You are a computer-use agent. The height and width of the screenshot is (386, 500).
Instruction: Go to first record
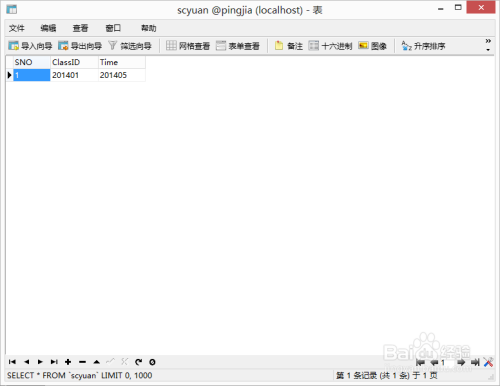[x=12, y=362]
